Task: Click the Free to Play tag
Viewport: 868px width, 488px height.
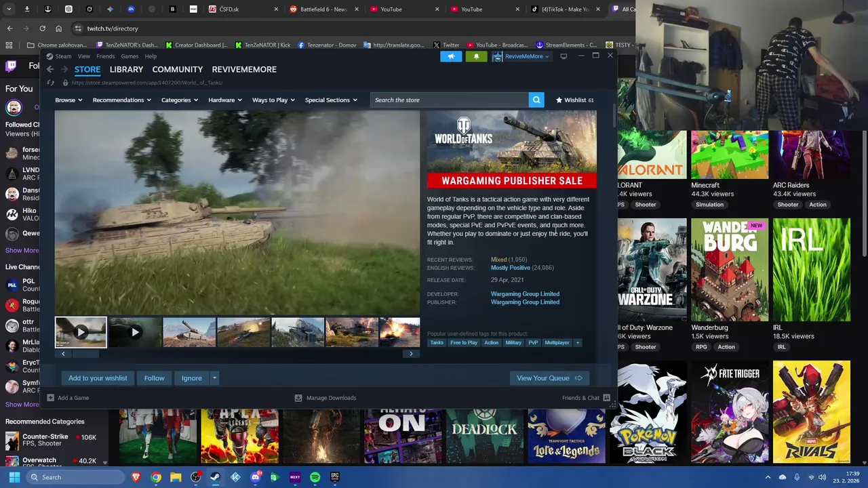Action: (464, 342)
